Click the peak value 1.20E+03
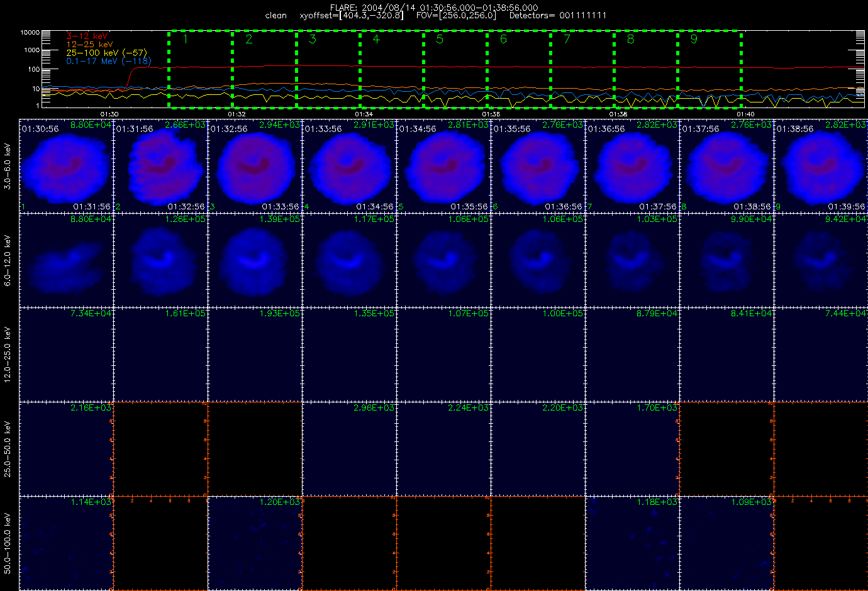 (280, 502)
